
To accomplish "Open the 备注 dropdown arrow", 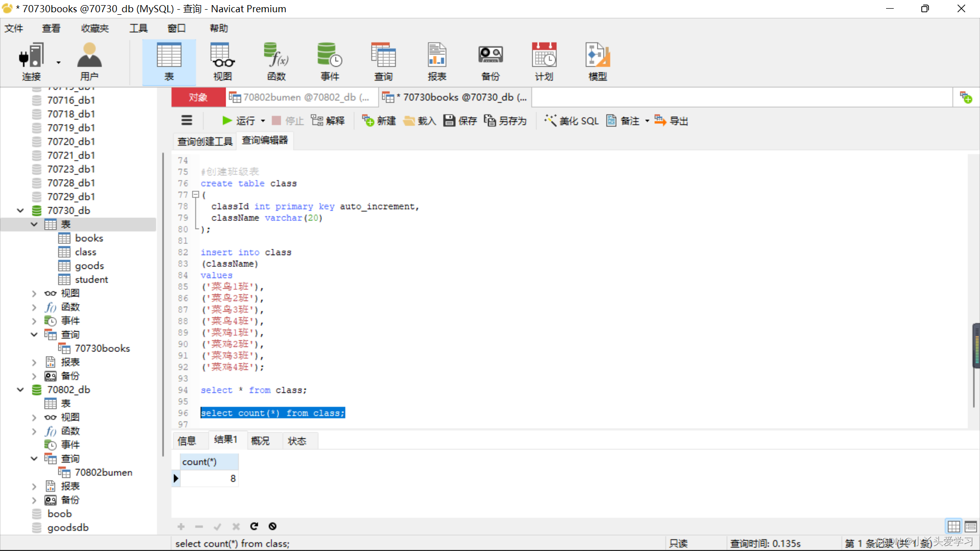I will coord(647,121).
